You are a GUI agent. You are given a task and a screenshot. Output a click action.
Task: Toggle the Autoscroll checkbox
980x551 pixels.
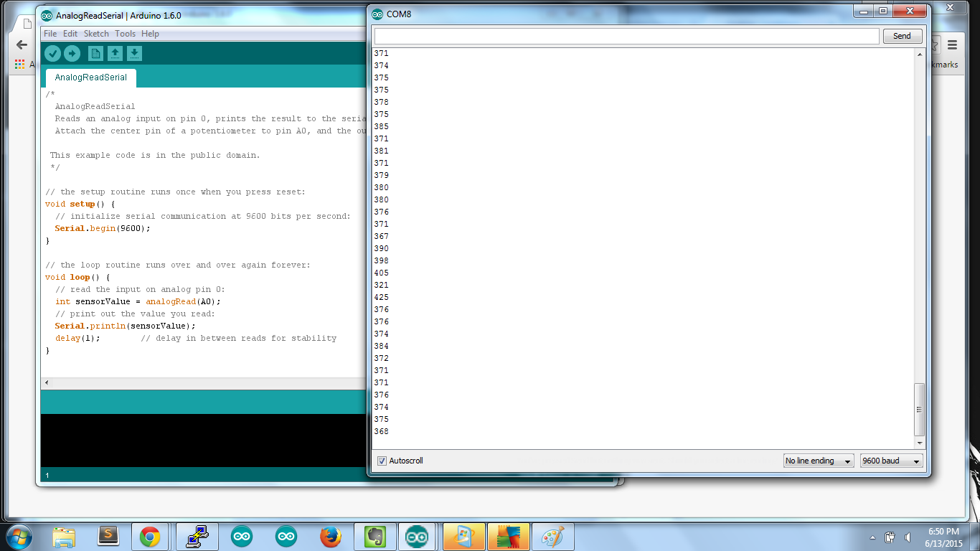382,461
